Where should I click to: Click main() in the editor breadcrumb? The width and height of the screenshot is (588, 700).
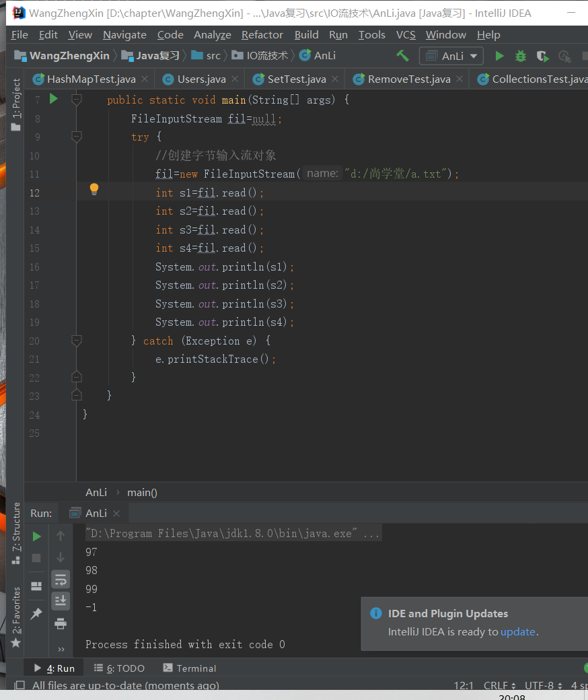pyautogui.click(x=143, y=493)
